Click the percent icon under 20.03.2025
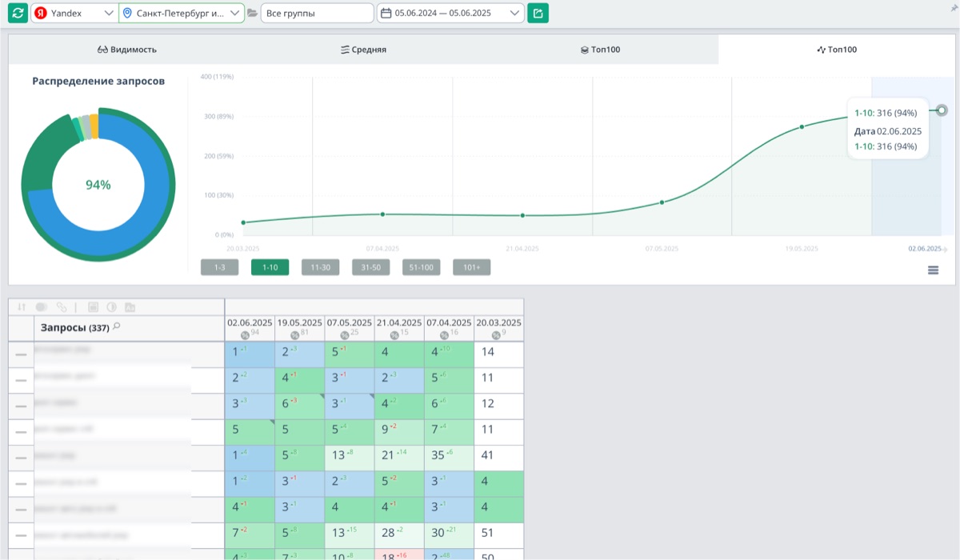The image size is (960, 560). click(496, 335)
